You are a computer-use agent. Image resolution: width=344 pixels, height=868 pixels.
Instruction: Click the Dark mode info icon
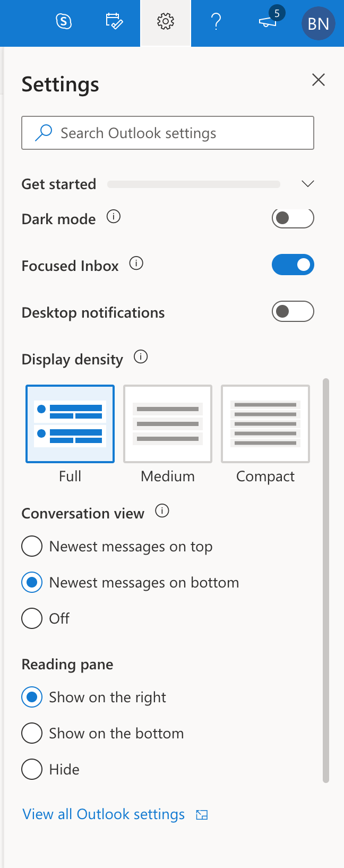tap(114, 217)
